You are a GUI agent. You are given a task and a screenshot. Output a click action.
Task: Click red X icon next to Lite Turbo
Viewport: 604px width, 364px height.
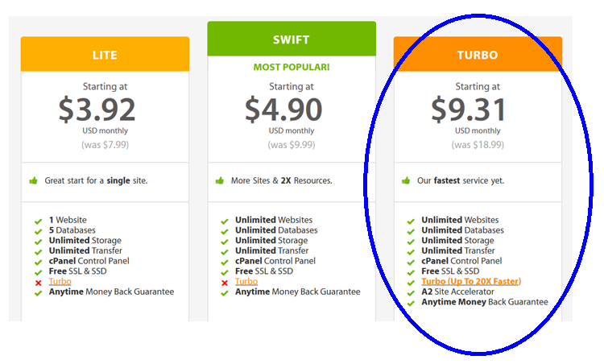coord(38,283)
